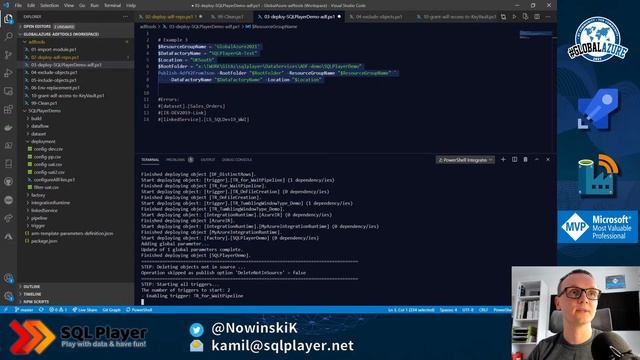
Task: Open PowerShell Integrated terminal dropdown
Action: pos(465,160)
